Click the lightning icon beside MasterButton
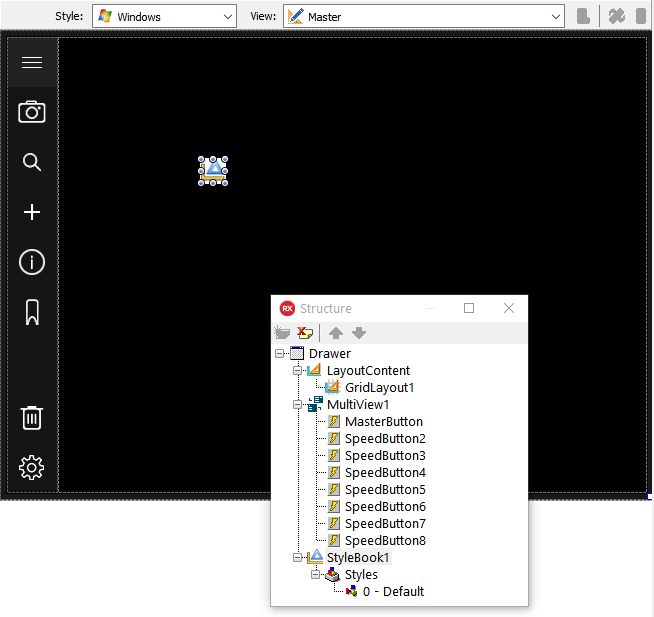 (x=333, y=422)
